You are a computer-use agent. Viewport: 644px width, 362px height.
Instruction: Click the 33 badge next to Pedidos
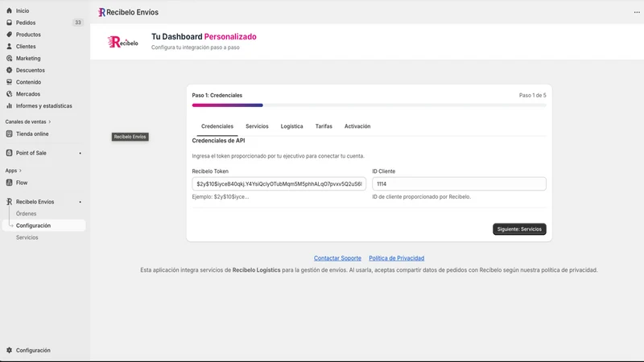pyautogui.click(x=77, y=23)
